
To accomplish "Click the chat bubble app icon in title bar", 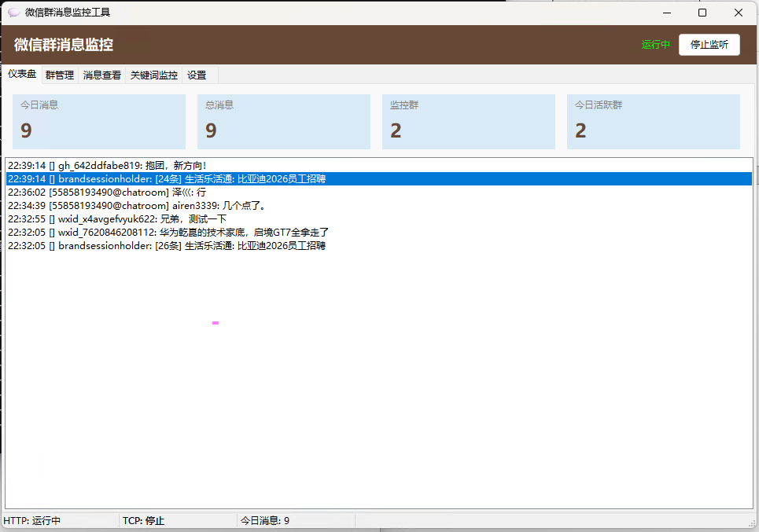I will point(13,13).
